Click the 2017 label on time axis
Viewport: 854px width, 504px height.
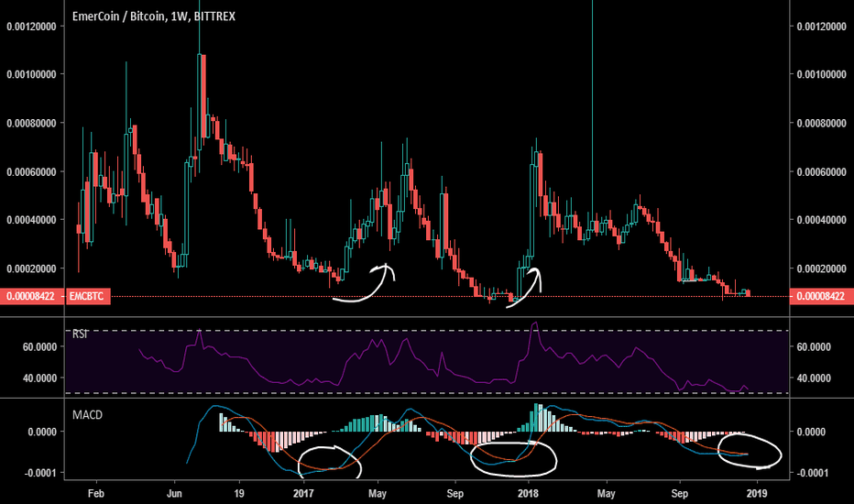coord(303,494)
